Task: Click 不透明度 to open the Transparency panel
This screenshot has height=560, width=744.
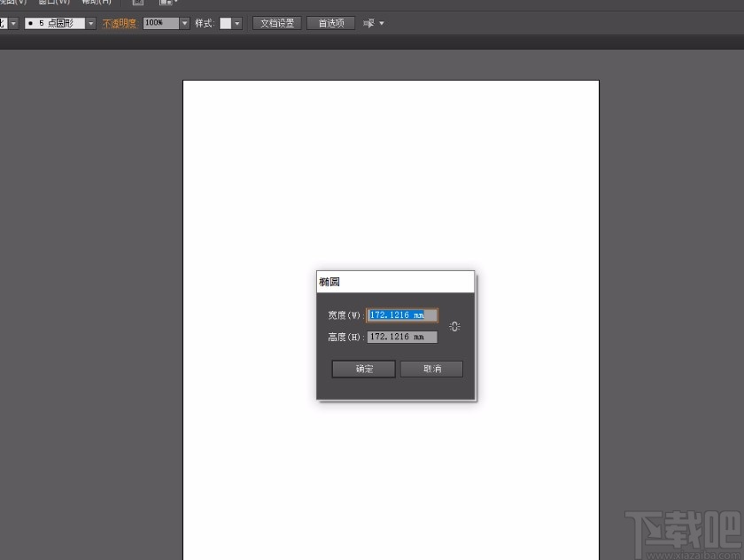Action: (120, 23)
